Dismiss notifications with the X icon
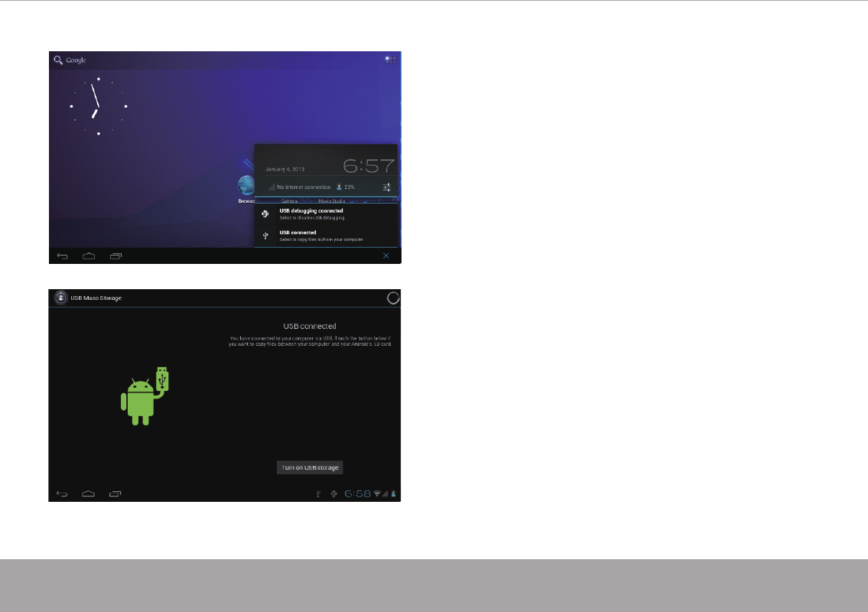The width and height of the screenshot is (868, 612). point(386,256)
